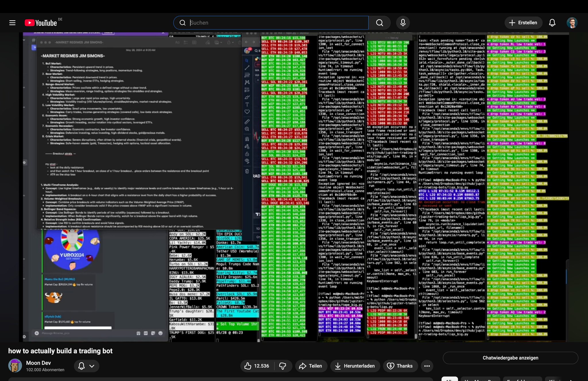This screenshot has height=381, width=588.
Task: Open the three-dot more actions menu
Action: pyautogui.click(x=427, y=366)
